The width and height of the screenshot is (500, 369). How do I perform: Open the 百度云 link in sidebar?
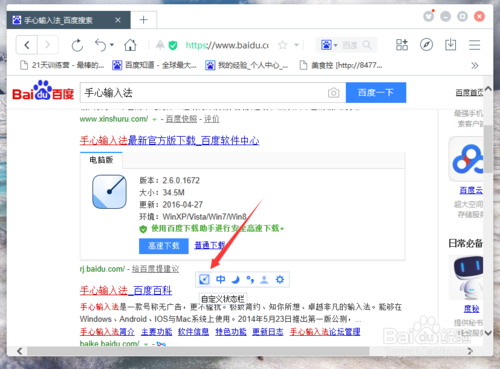pos(471,190)
